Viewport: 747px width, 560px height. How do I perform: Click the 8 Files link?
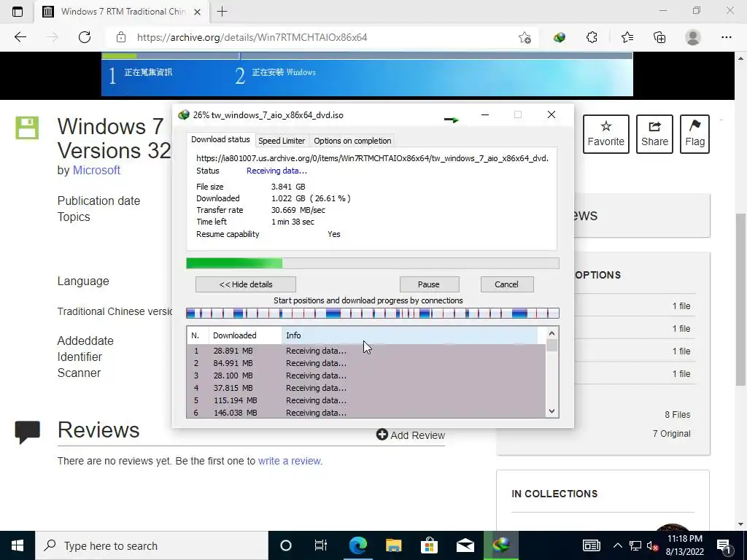(x=677, y=415)
